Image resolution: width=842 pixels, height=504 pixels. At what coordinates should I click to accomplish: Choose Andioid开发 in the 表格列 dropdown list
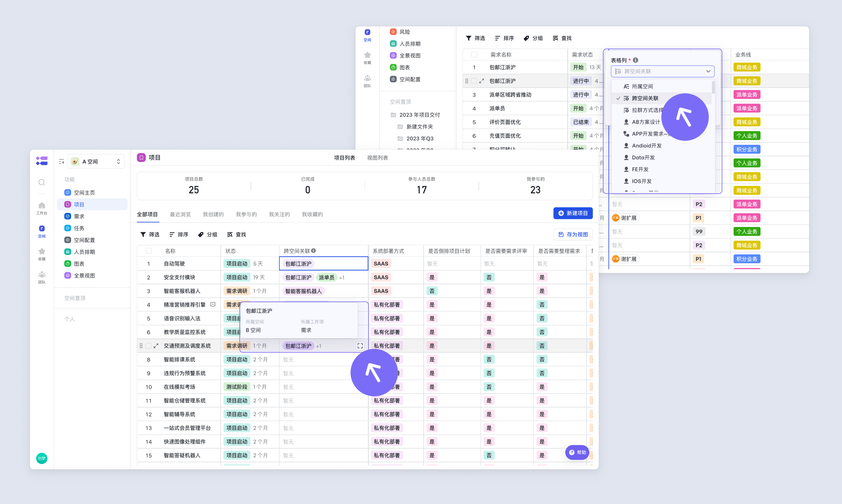(x=661, y=146)
